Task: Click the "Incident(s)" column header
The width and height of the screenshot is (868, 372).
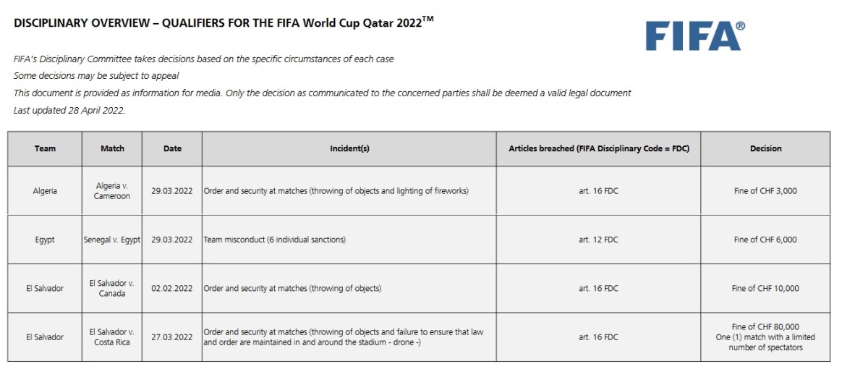Action: click(349, 148)
